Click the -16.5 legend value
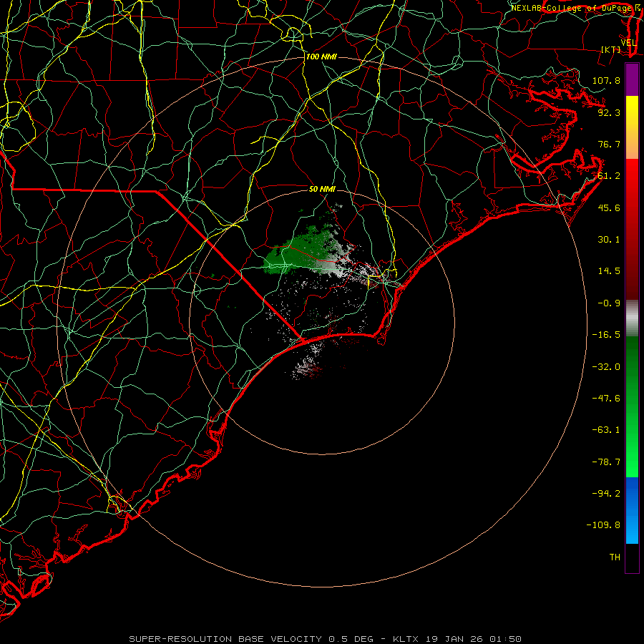The image size is (644, 644). (606, 335)
